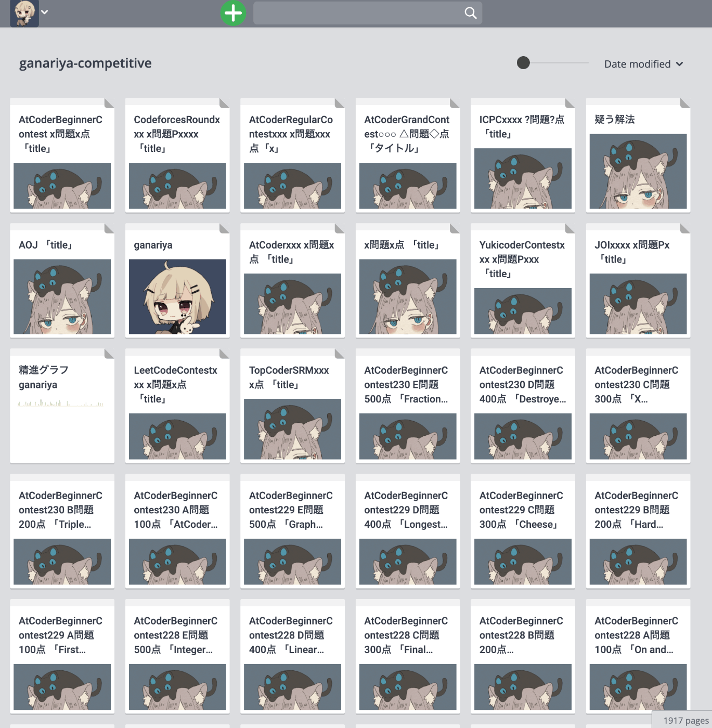Open the Date modified sort dropdown
The image size is (712, 728).
coord(643,64)
